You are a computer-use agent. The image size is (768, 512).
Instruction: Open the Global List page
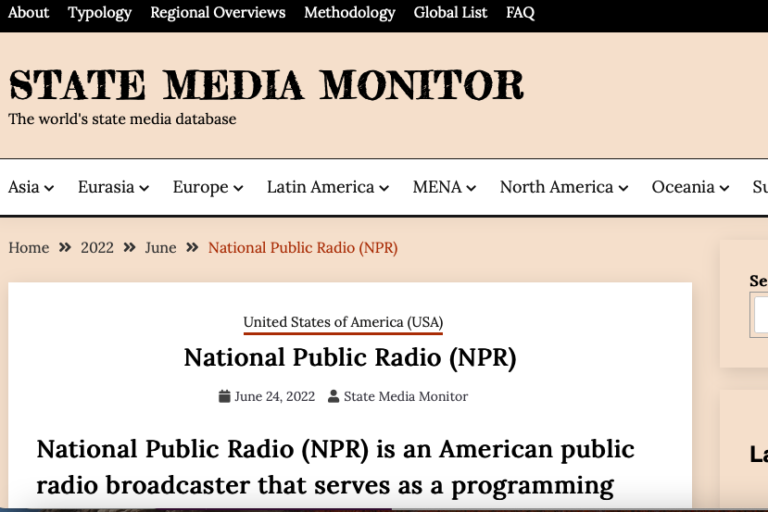coord(450,13)
